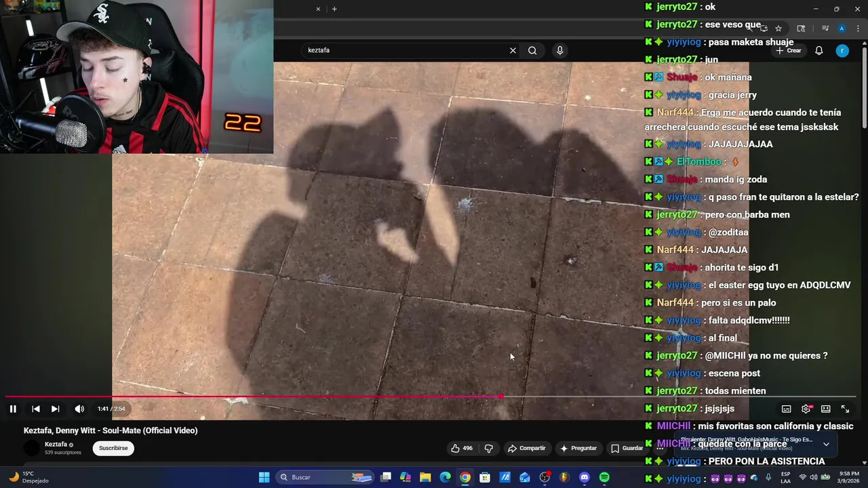Viewport: 868px width, 488px height.
Task: Click chat message '@zoditaa'
Action: coord(728,232)
